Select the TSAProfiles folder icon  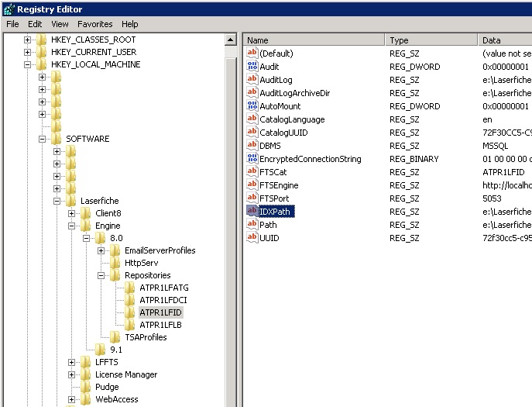coord(115,337)
